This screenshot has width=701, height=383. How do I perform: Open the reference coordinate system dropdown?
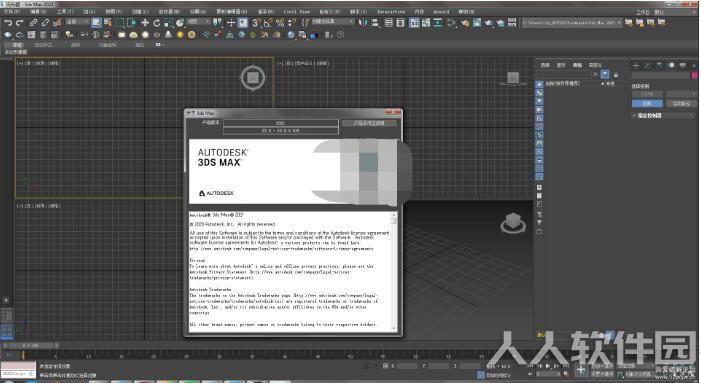[x=198, y=22]
